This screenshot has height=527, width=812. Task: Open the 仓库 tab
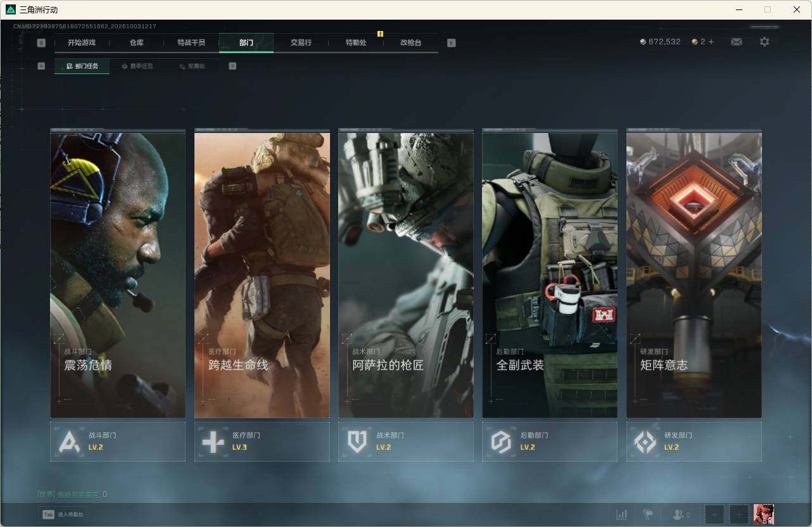coord(136,42)
